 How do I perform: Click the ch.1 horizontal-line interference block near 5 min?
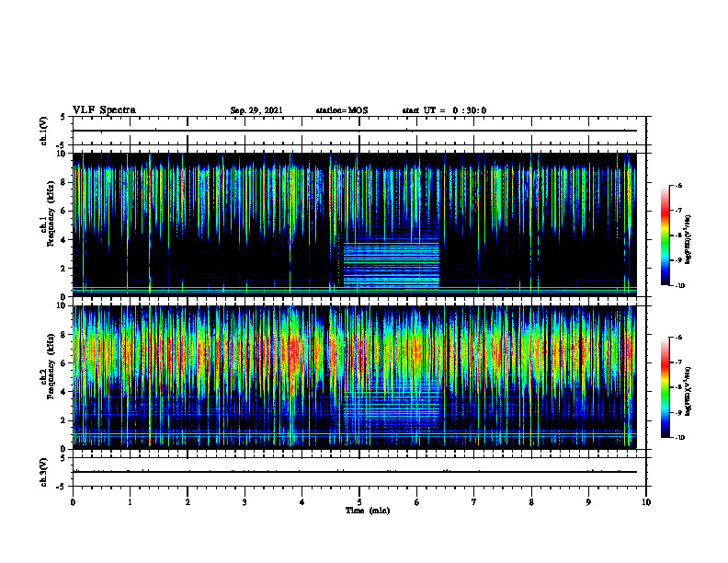(391, 264)
